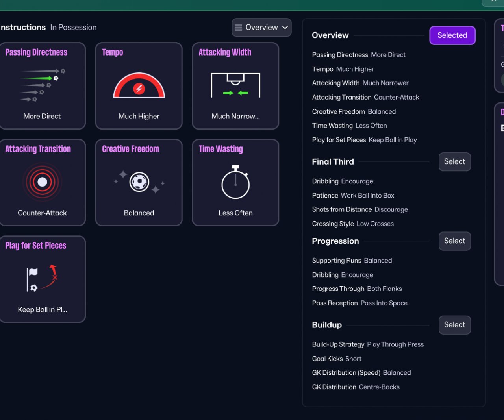Click the Shots from Distance Discourage row
Image resolution: width=504 pixels, height=420 pixels.
pos(360,209)
